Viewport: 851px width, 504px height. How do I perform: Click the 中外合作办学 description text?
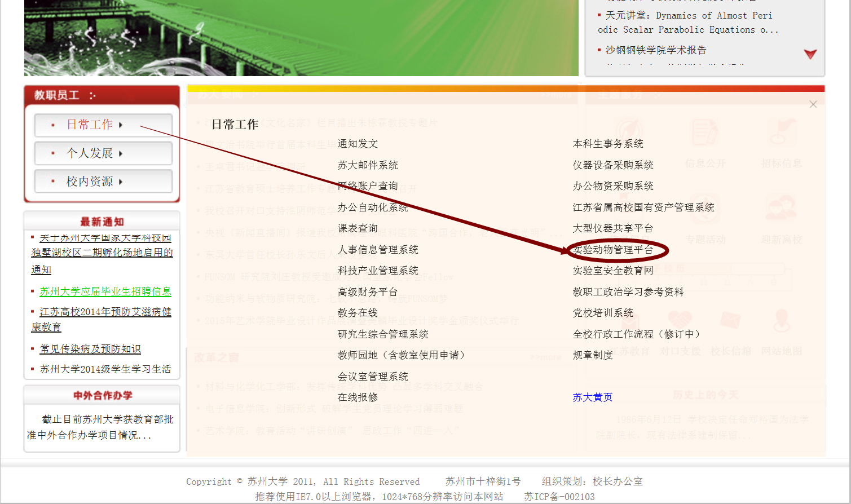[100, 427]
